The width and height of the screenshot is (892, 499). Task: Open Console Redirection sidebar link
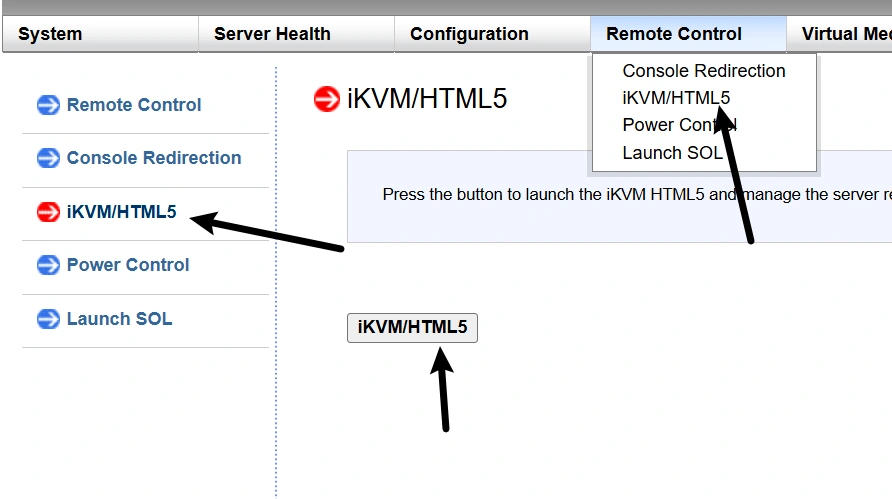154,158
